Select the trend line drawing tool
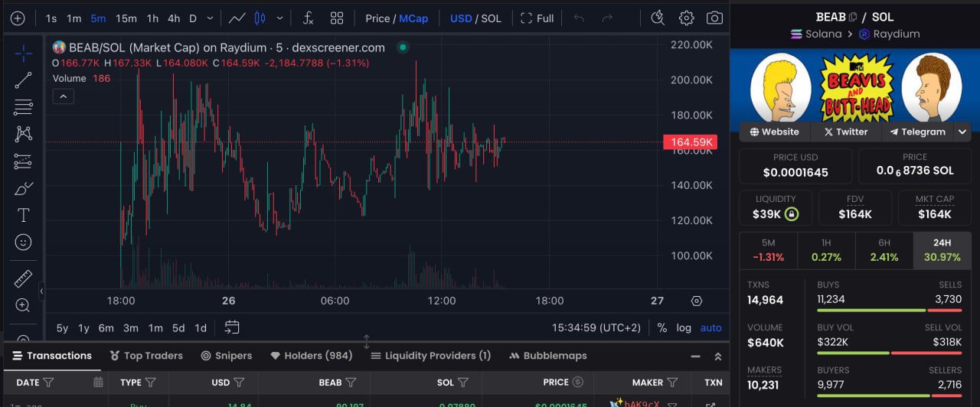 23,80
